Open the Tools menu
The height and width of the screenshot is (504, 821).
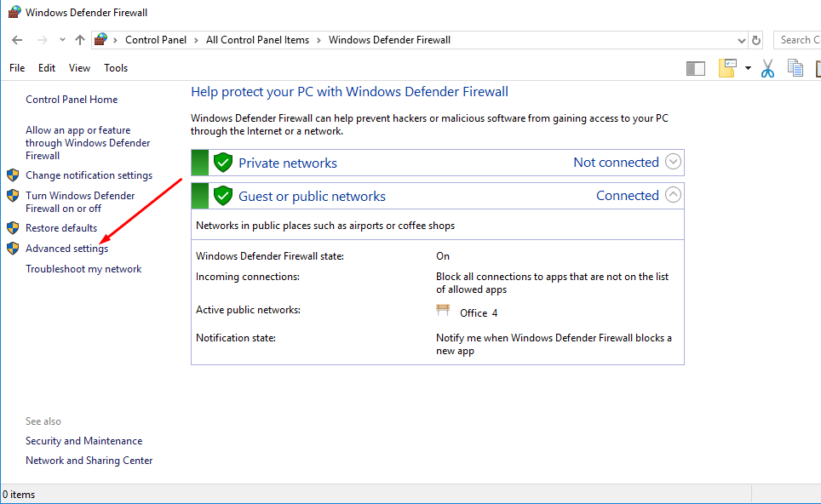116,68
